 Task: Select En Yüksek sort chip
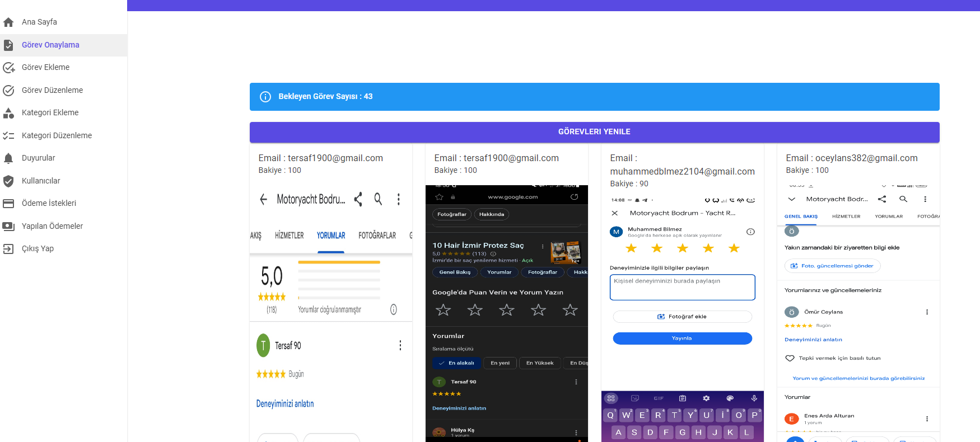[x=540, y=363]
